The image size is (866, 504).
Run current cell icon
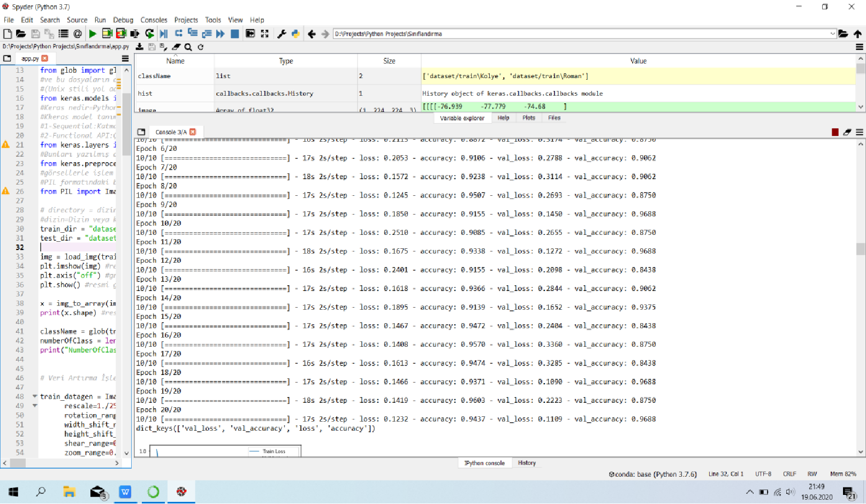107,34
